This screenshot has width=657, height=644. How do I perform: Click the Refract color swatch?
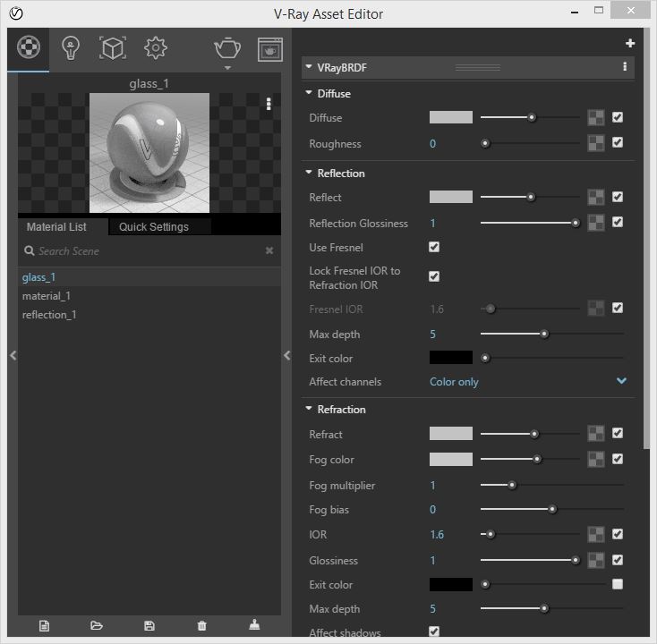pyautogui.click(x=451, y=434)
